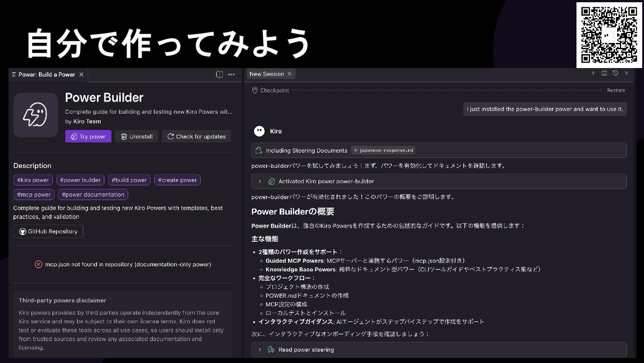Open a new chat session with plus icon

[593, 73]
